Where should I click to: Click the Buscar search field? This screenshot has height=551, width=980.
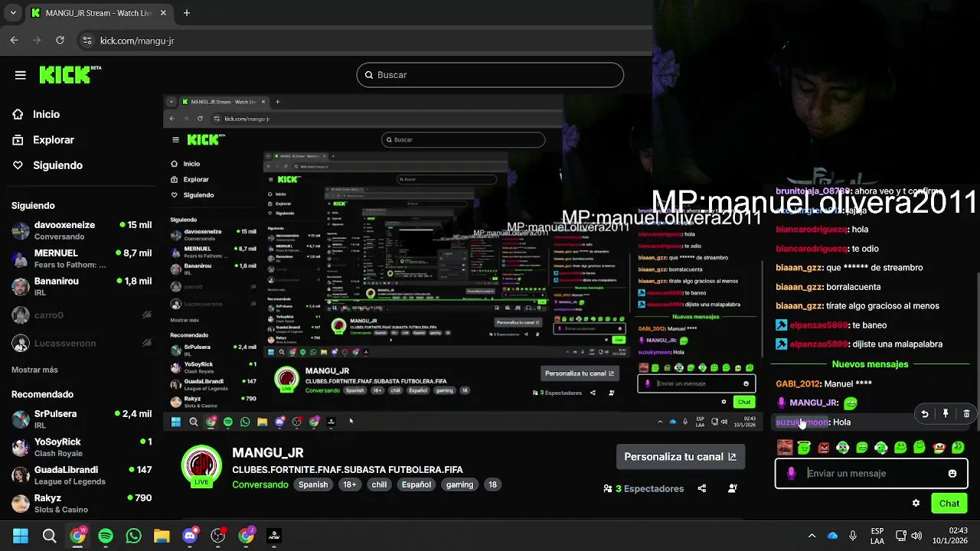pyautogui.click(x=490, y=75)
